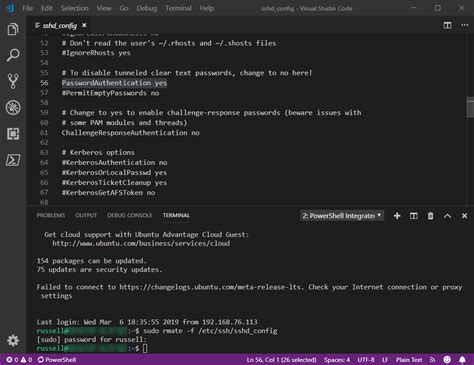Click line 66 #KerberosTicketCleanup yes
Image resolution: width=474 pixels, height=365 pixels.
(x=114, y=182)
